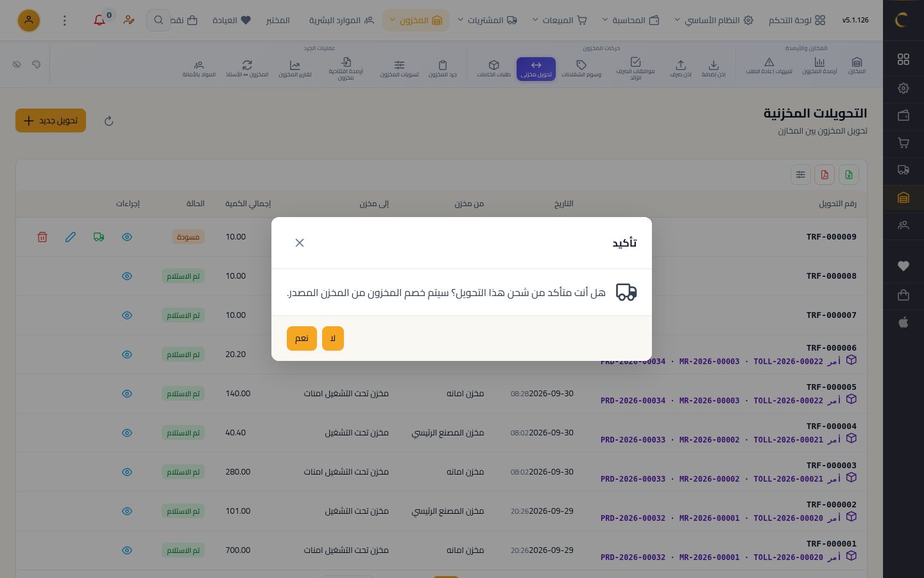
Task: Open the heart icon in the sidebar
Action: [903, 266]
